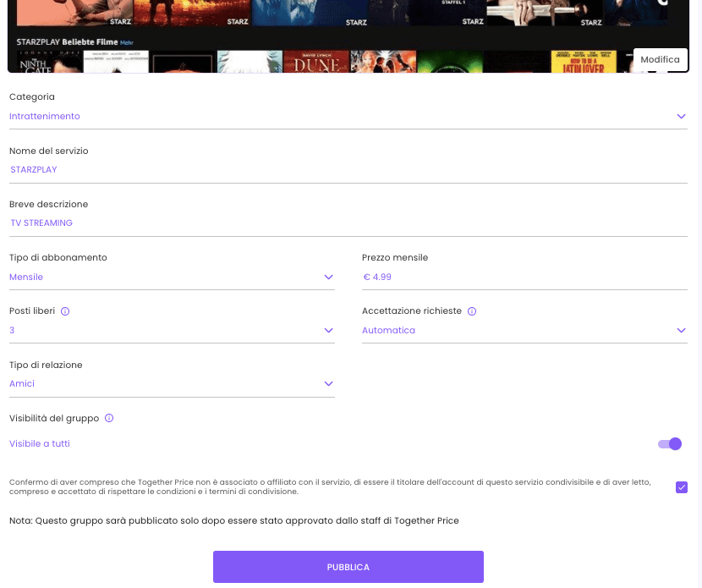
Task: Click the Tipo di relazione label
Action: click(46, 365)
